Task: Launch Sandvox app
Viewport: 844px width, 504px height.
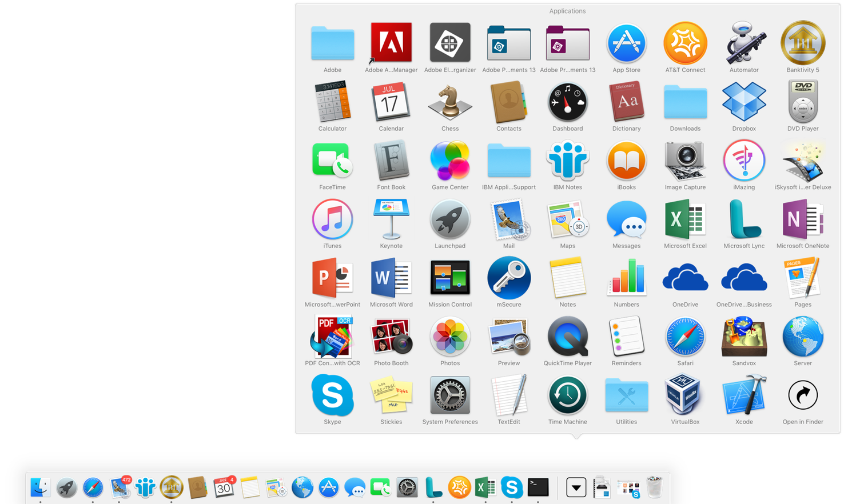Action: pos(744,337)
